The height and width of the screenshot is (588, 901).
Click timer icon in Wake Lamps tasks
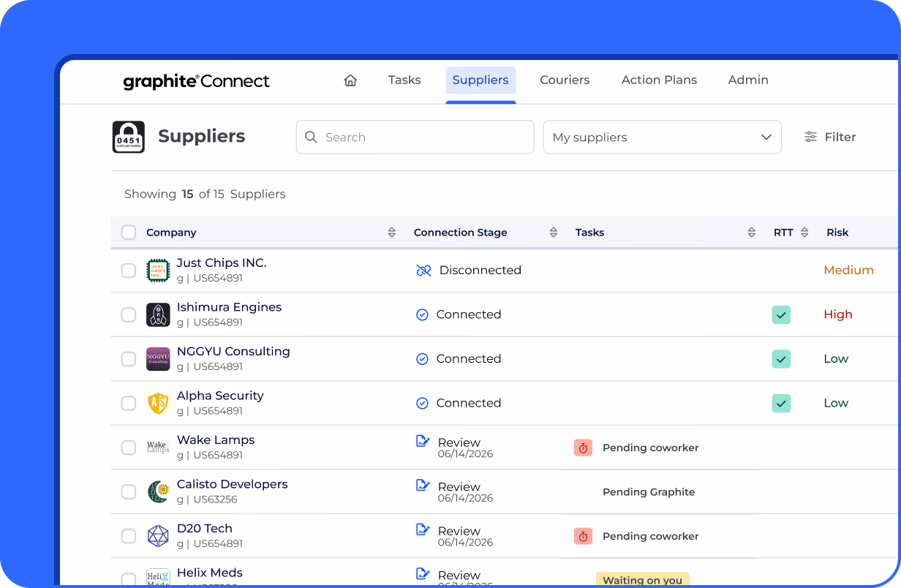583,448
